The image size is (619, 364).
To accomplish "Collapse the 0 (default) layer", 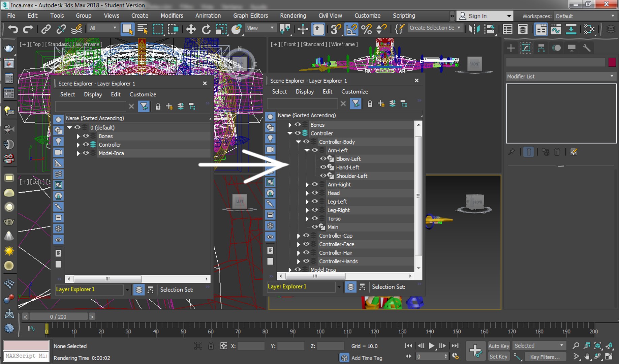I will (69, 128).
